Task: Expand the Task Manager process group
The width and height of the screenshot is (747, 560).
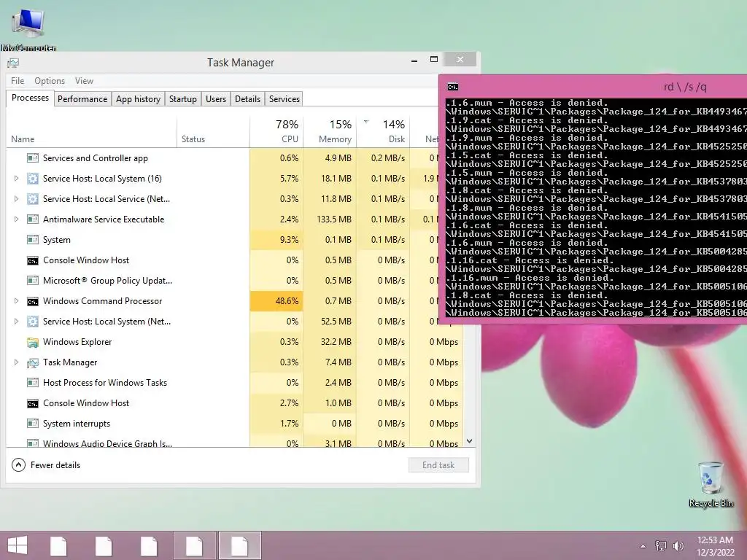Action: pyautogui.click(x=16, y=362)
